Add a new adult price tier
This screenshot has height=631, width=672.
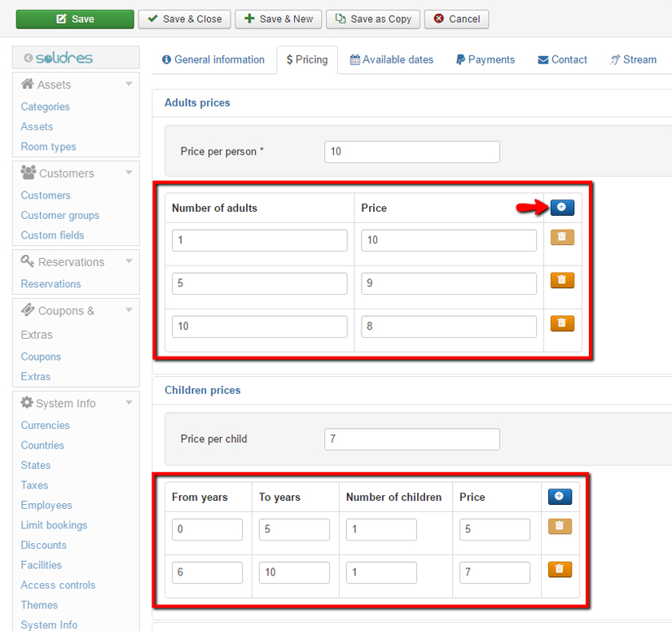click(561, 208)
